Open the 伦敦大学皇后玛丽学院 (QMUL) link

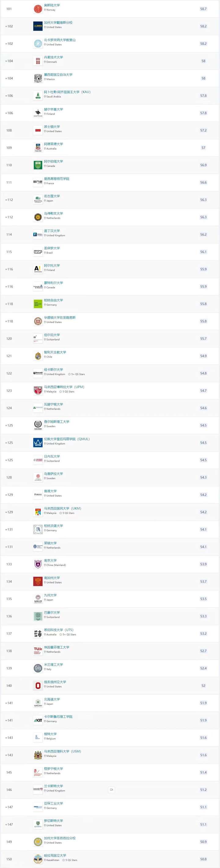tap(67, 439)
